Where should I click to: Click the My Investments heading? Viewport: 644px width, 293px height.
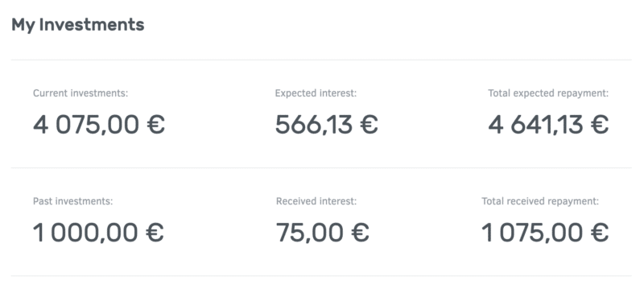click(77, 25)
